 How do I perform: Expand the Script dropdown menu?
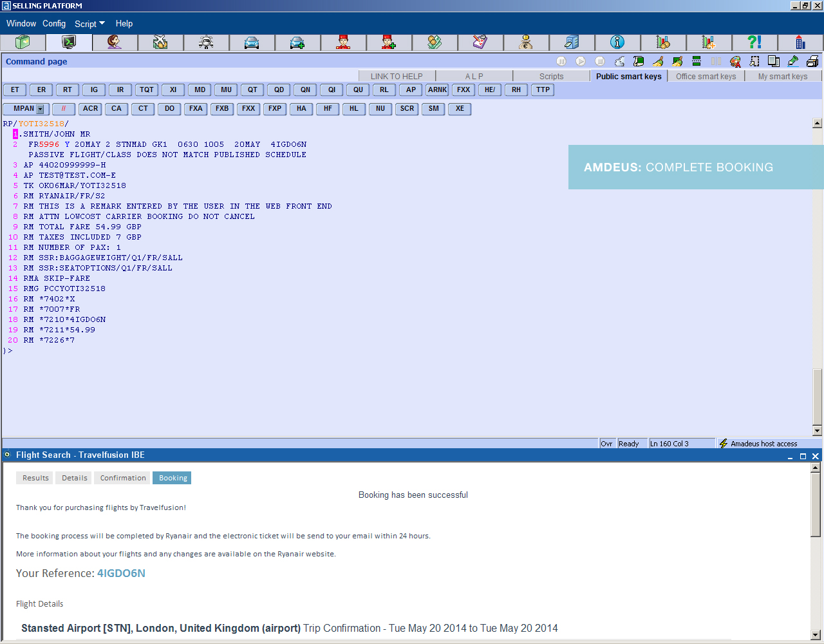pos(89,24)
